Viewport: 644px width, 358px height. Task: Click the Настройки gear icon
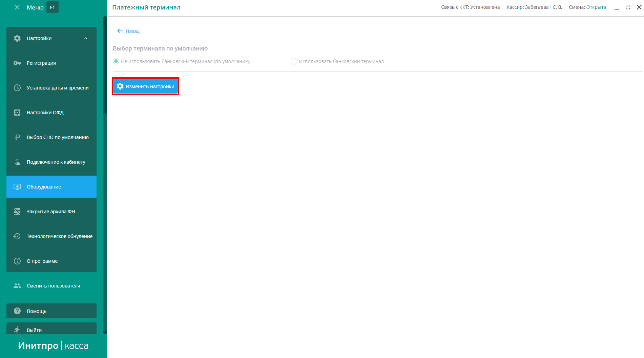pyautogui.click(x=17, y=38)
